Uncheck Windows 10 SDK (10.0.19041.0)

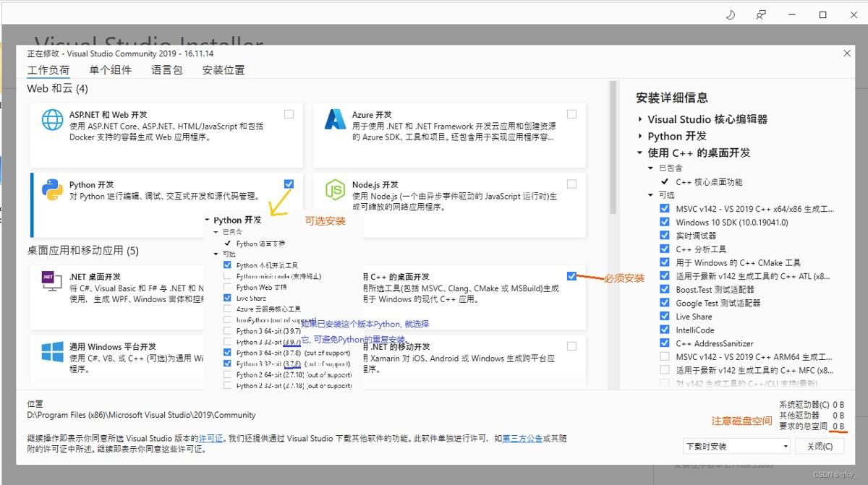pyautogui.click(x=665, y=222)
